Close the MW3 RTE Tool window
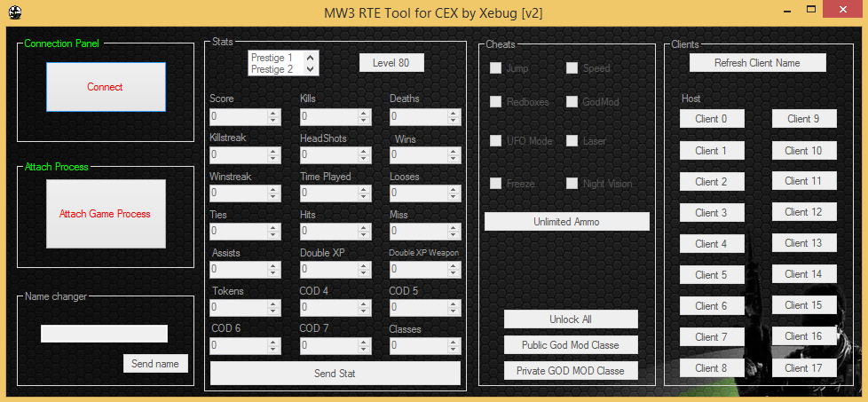868x402 pixels. pyautogui.click(x=842, y=10)
